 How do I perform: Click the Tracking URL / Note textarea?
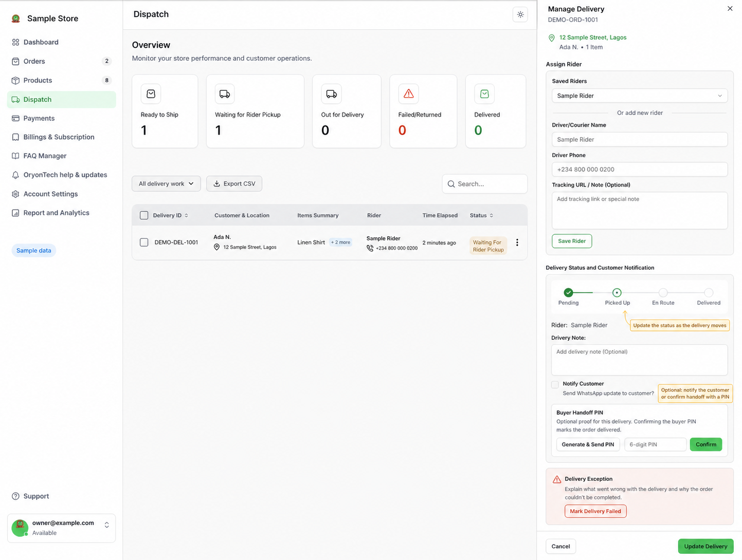click(640, 210)
